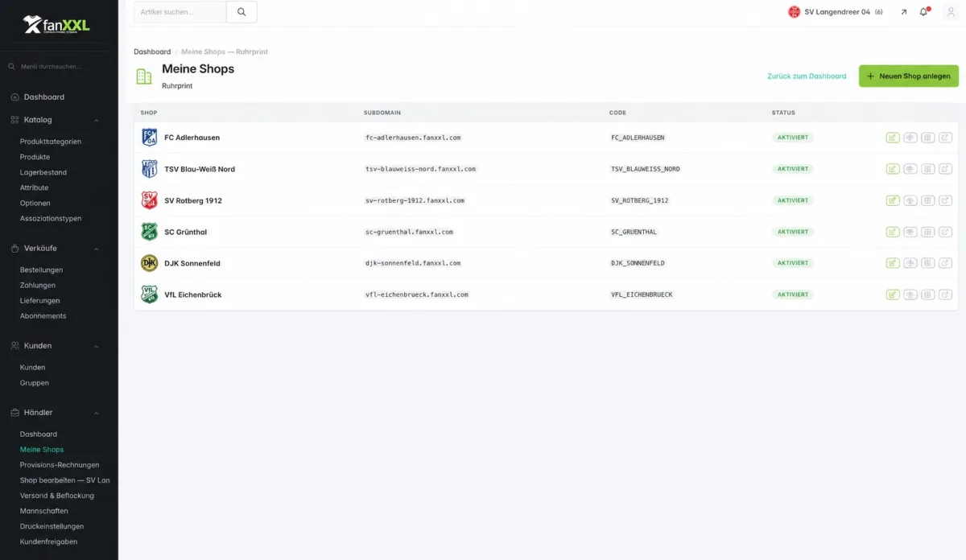The image size is (966, 560).
Task: Open Abonnements sidebar link
Action: [43, 316]
